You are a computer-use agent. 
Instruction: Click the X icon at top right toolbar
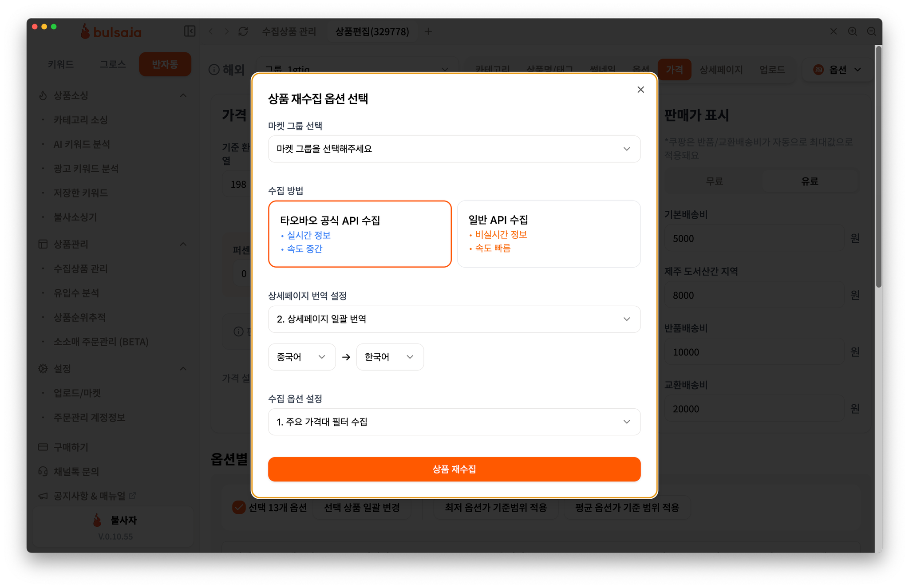tap(833, 32)
